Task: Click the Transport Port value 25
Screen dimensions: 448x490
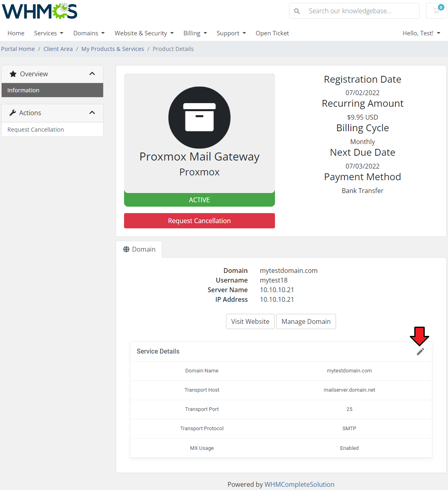Action: tap(349, 409)
